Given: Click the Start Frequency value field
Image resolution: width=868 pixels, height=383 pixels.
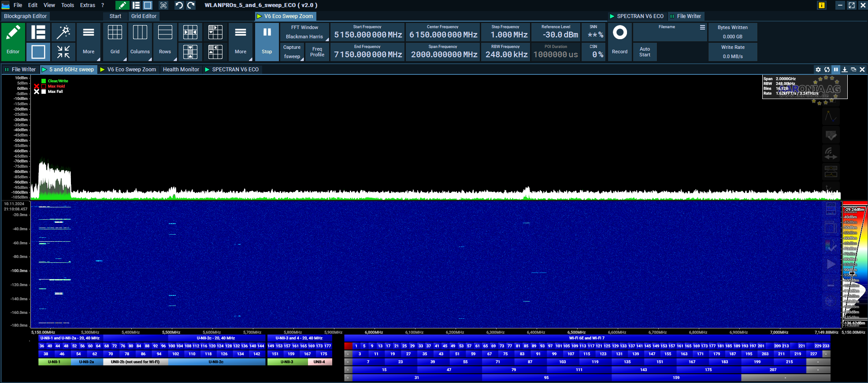Looking at the screenshot, I should pyautogui.click(x=368, y=35).
